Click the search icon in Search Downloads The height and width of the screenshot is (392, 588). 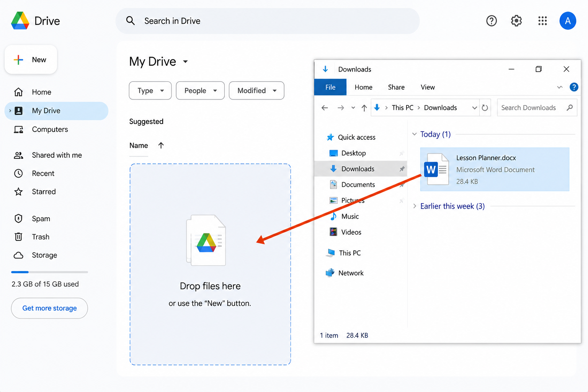[x=570, y=108]
